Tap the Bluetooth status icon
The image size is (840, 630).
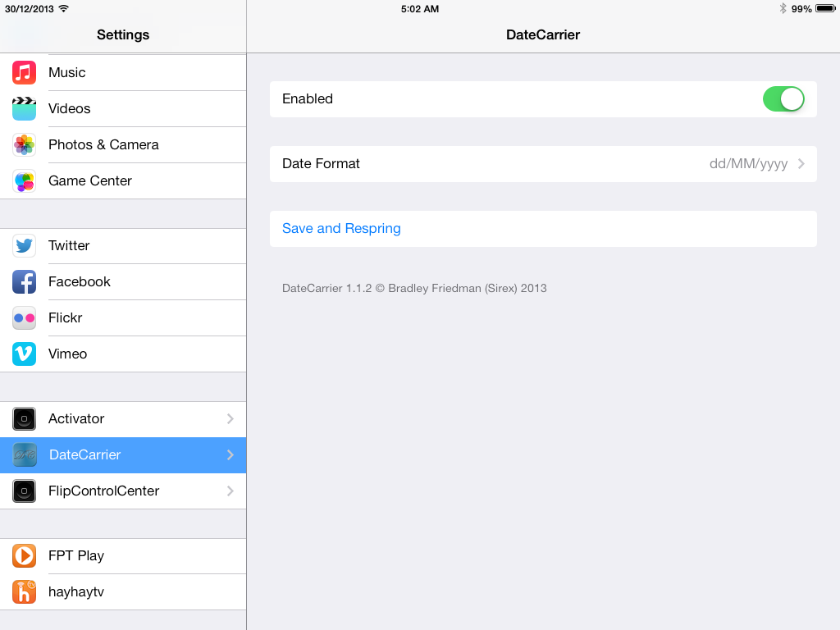pyautogui.click(x=783, y=8)
